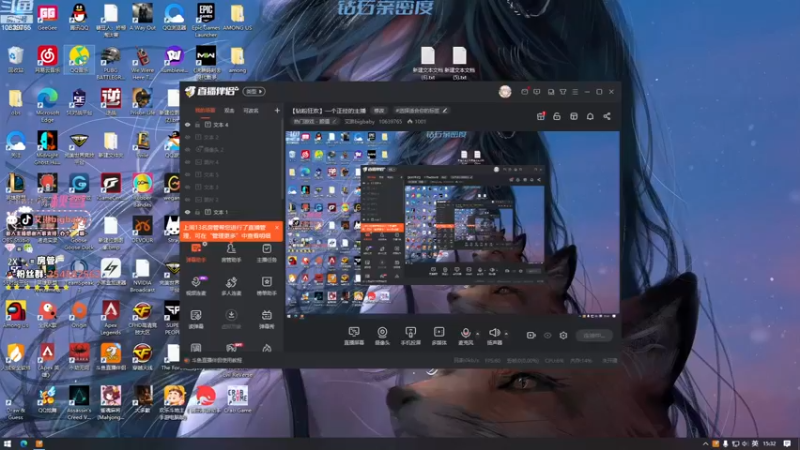Toggle the lock on the 文本 1 source
The height and width of the screenshot is (450, 800).
(197, 212)
